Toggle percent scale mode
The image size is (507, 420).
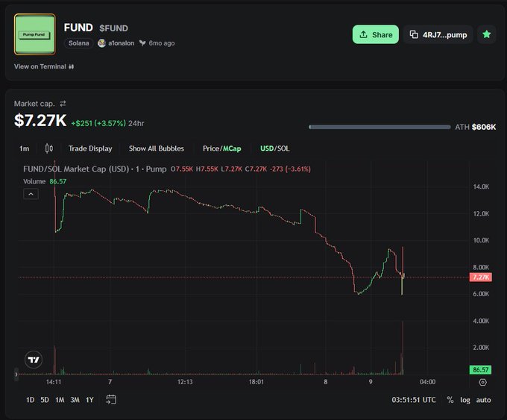tap(450, 400)
